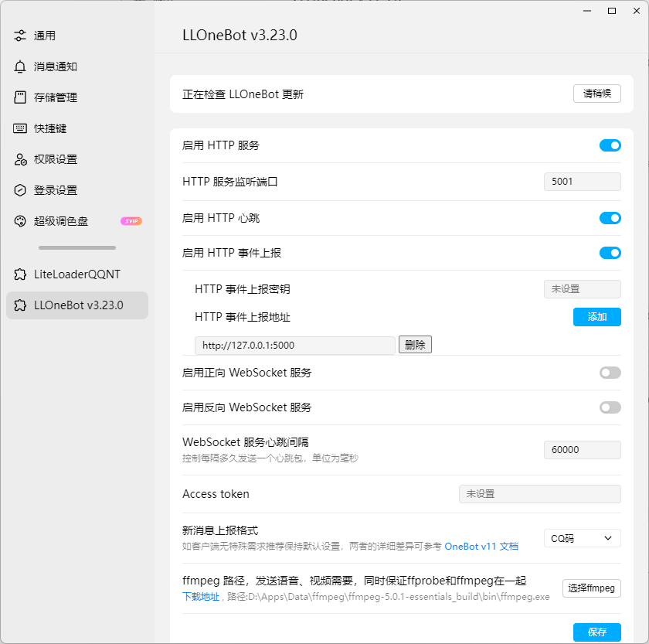Turn off HTTP 心跳

pos(610,220)
